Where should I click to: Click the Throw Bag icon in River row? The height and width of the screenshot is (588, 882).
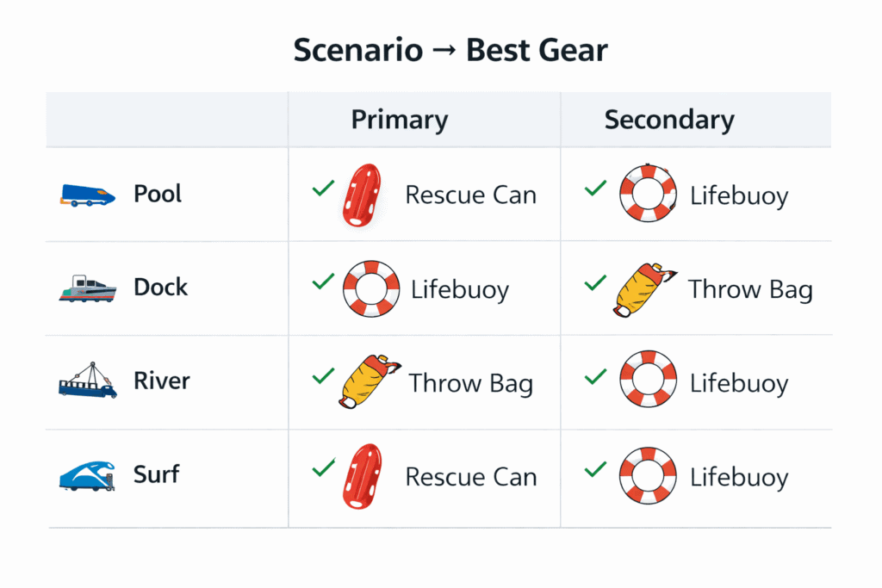click(368, 381)
